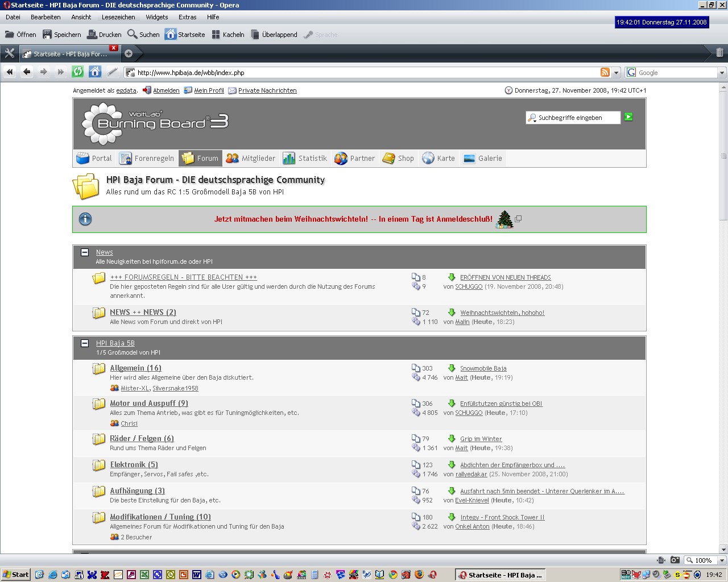Image resolution: width=728 pixels, height=582 pixels.
Task: Collapse the News category
Action: tap(85, 252)
